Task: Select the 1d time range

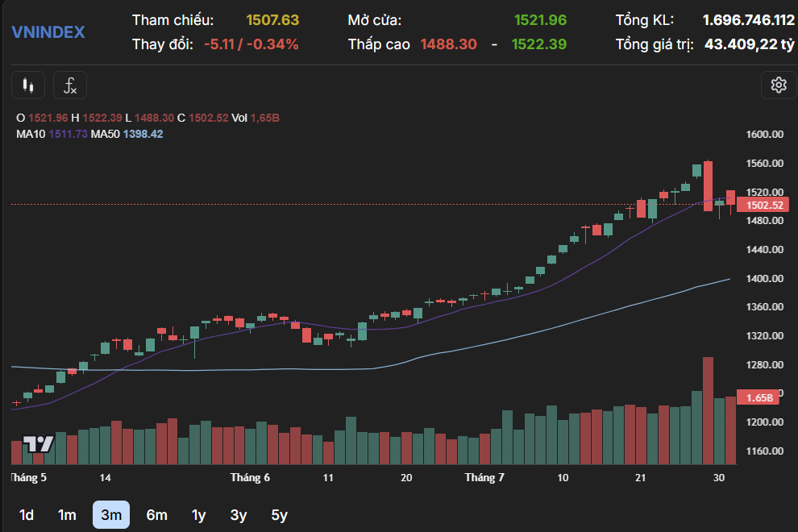Action: tap(27, 515)
